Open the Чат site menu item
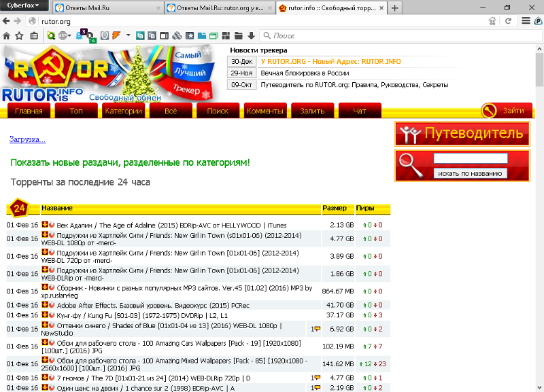This screenshot has width=544, height=392. (360, 111)
